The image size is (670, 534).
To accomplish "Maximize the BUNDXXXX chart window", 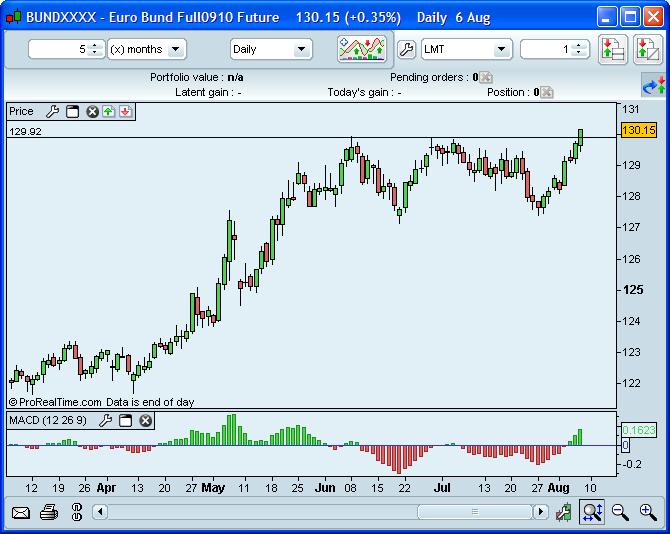I will [x=630, y=17].
